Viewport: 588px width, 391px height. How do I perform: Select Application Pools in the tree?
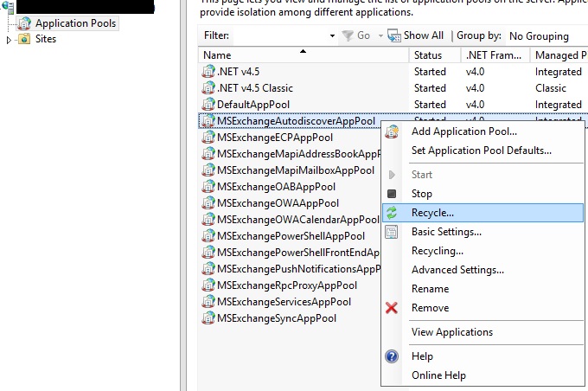[75, 23]
